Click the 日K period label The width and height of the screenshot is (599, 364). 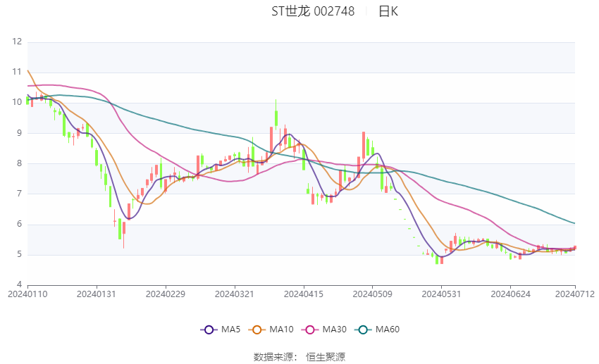pos(388,11)
